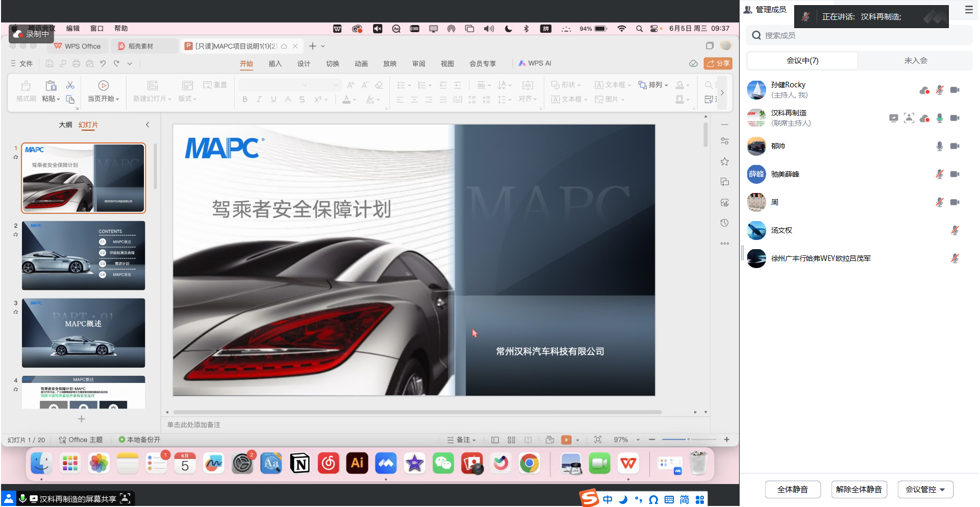Switch to slide sorter grid view icon

(511, 440)
